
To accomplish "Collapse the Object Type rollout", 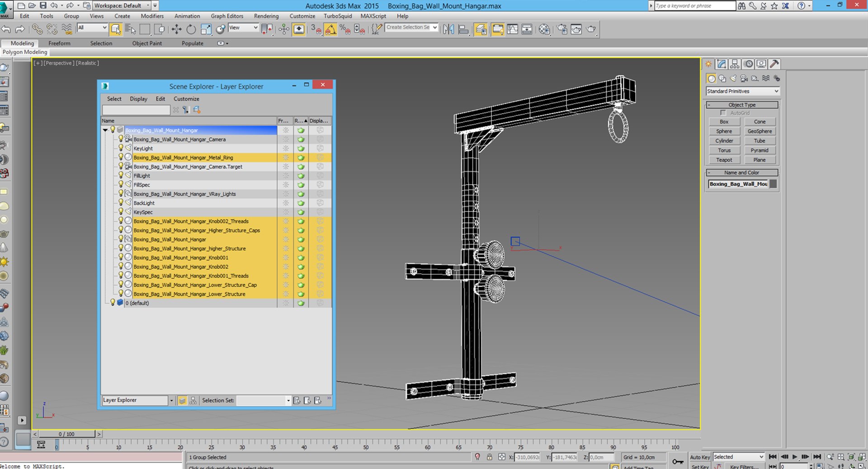I will pos(742,105).
